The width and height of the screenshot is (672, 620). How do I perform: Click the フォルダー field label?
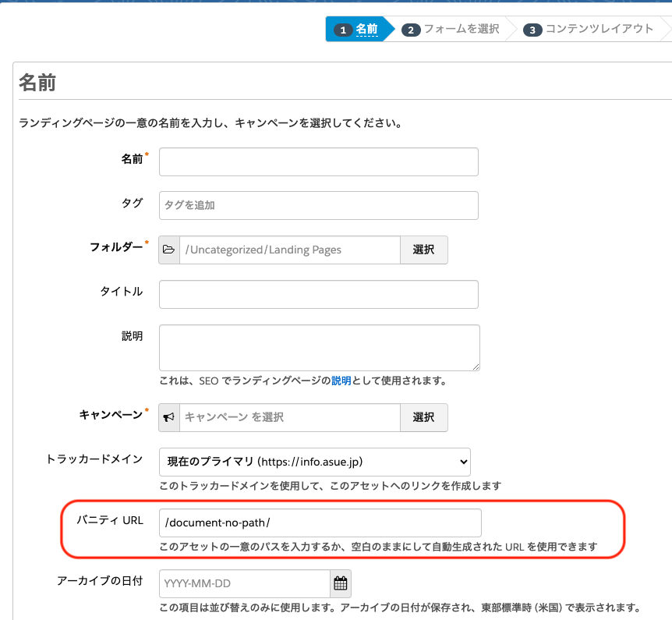point(116,247)
